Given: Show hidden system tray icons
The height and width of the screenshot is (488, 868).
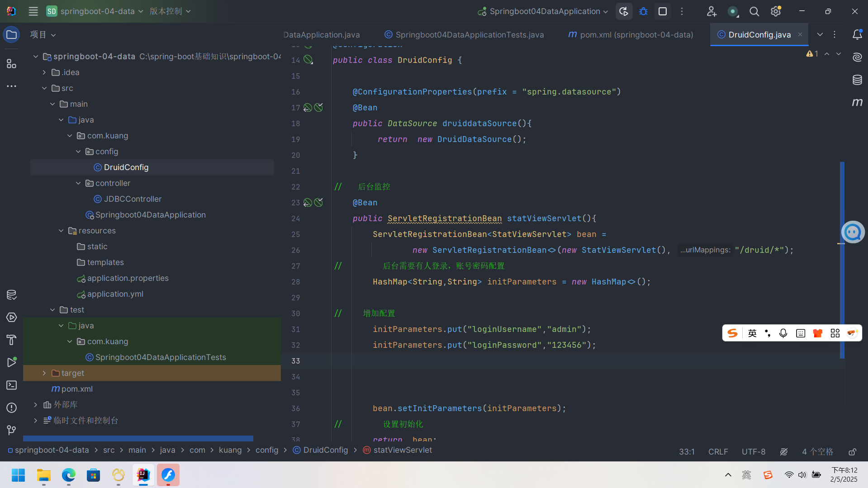Looking at the screenshot, I should pos(728,475).
